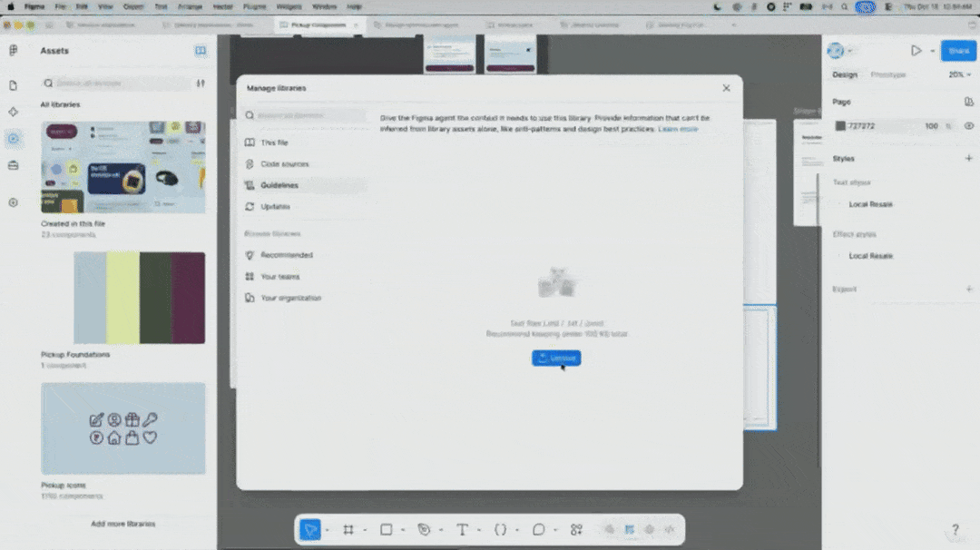980x550 pixels.
Task: Click the icon at right of Page header
Action: [x=969, y=102]
